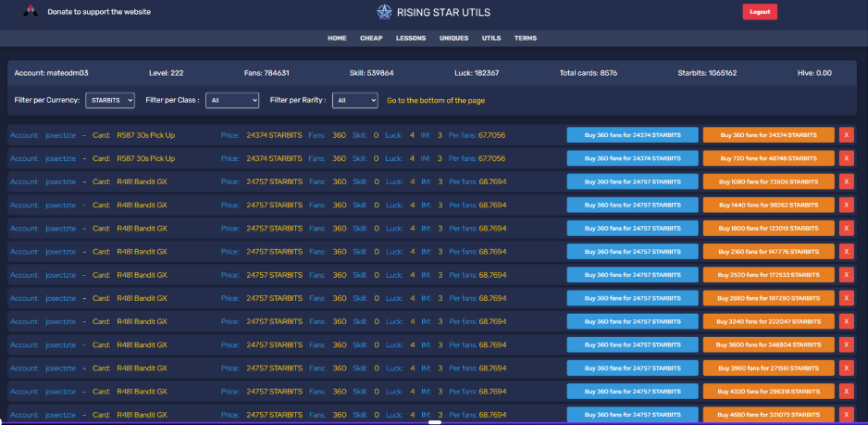Viewport: 868px width, 425px height.
Task: Click 'Buy 3600 fans for 246804 STARBITS'
Action: [x=768, y=344]
